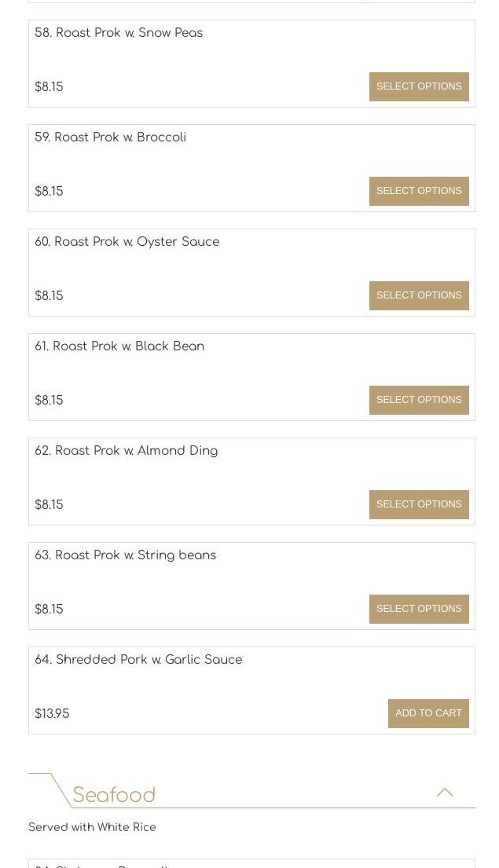
Task: Open options for Roast Prok w. Black Bean
Action: pyautogui.click(x=419, y=400)
